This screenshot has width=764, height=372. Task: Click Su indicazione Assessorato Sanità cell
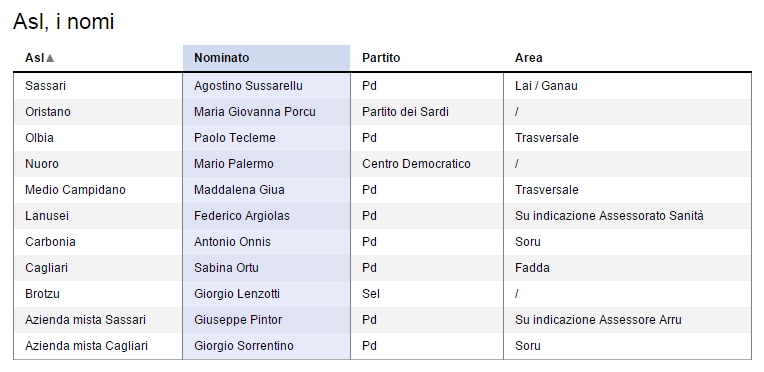[x=627, y=216]
